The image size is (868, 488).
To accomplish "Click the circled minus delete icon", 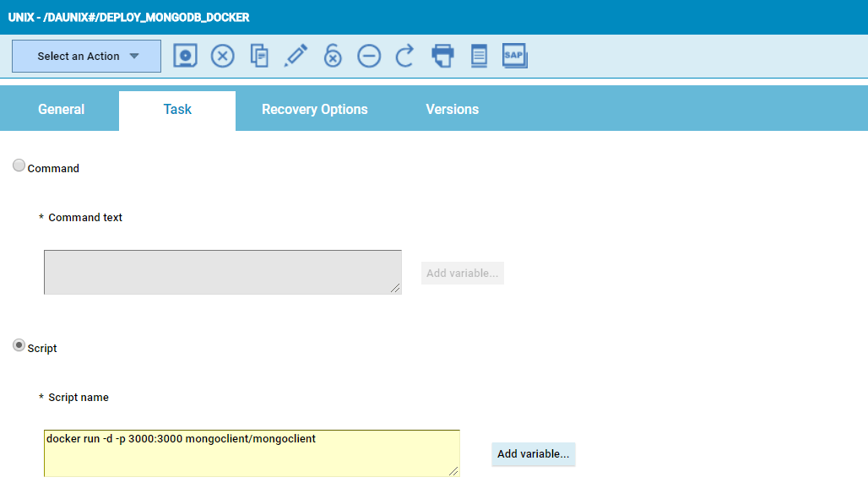I will (x=369, y=56).
